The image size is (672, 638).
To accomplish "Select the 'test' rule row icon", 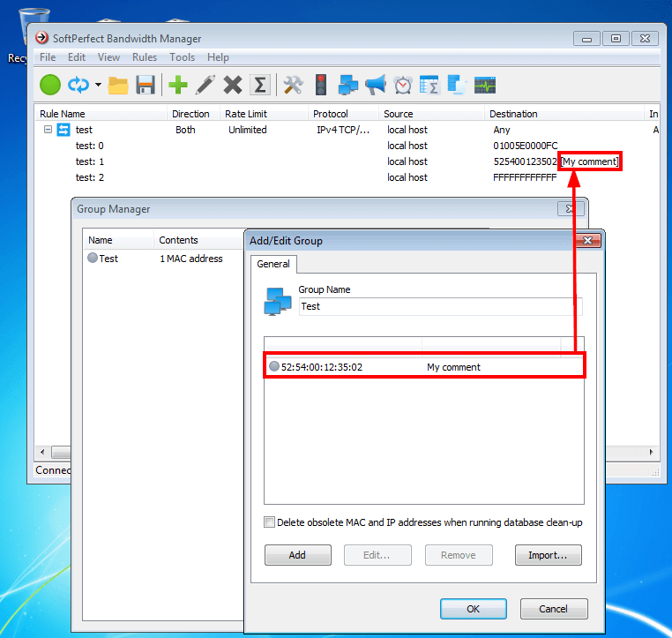I will click(63, 130).
